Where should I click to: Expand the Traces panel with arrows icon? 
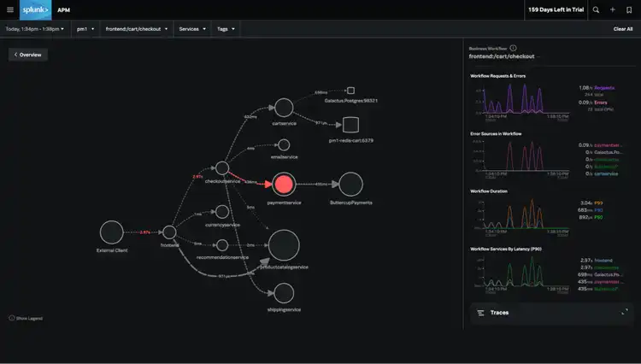click(x=625, y=313)
